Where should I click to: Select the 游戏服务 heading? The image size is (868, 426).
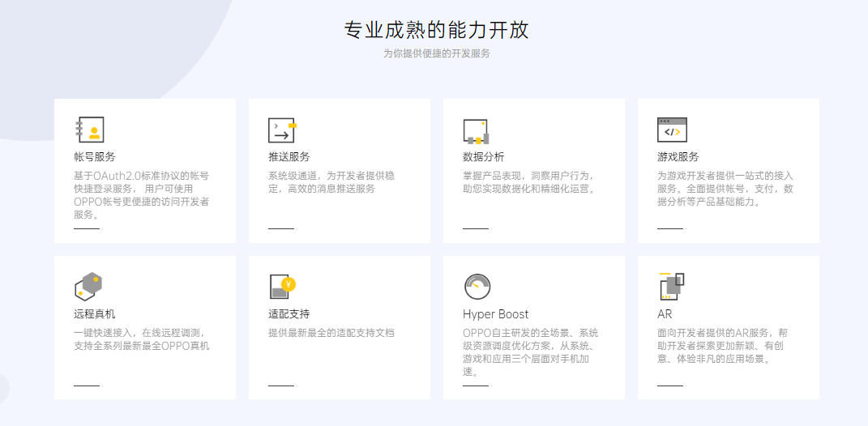tap(678, 157)
